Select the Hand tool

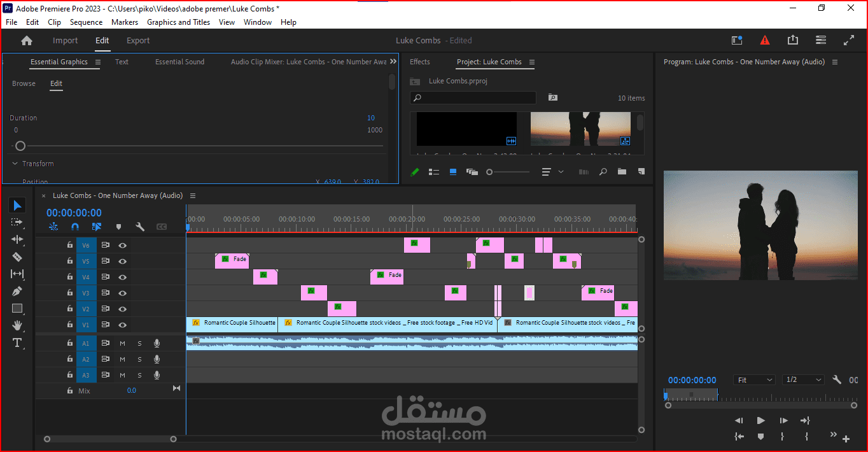point(17,325)
